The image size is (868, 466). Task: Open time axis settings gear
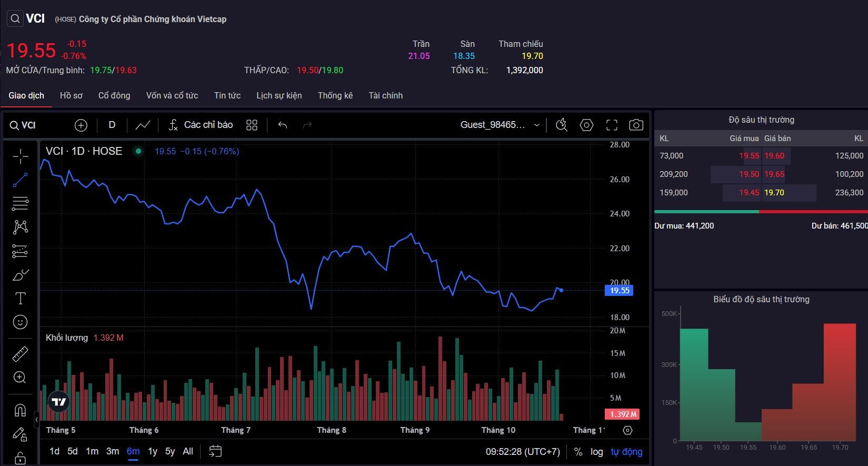pos(627,430)
